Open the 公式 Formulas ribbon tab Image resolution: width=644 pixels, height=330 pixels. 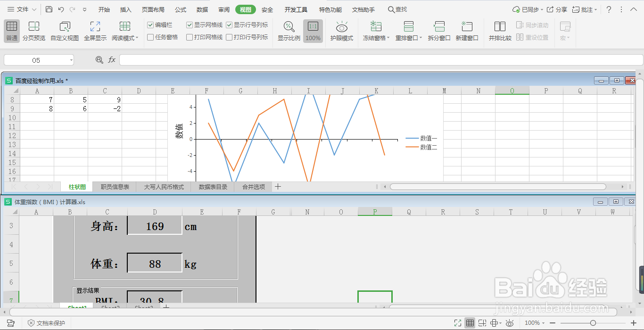coord(181,9)
